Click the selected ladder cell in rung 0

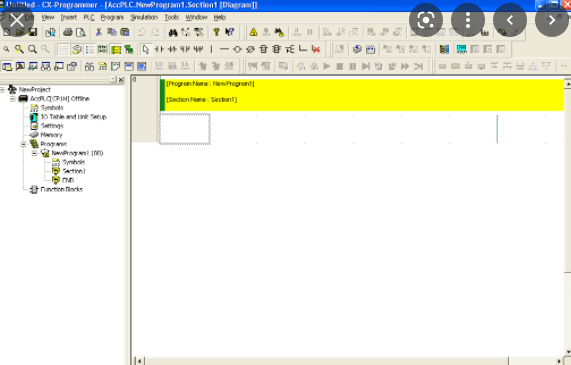pos(185,129)
